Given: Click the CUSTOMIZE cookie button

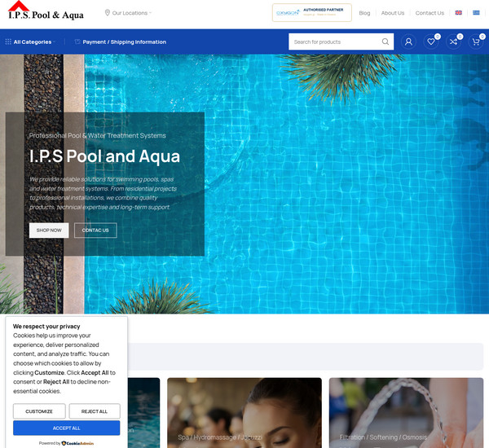Looking at the screenshot, I should click(x=39, y=411).
